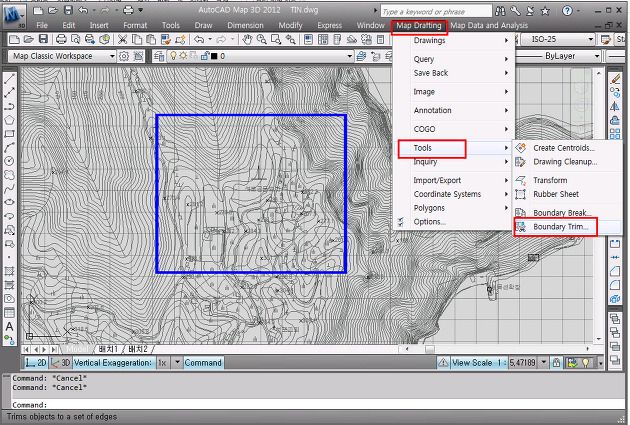Select the Rectangle tool in Draw toolbar
This screenshot has height=425, width=630.
coord(9,133)
